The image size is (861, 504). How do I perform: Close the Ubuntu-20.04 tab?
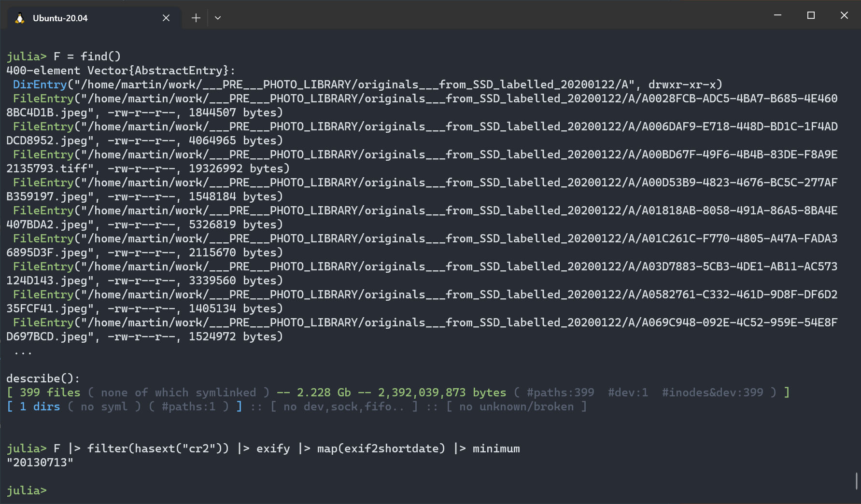coord(166,18)
